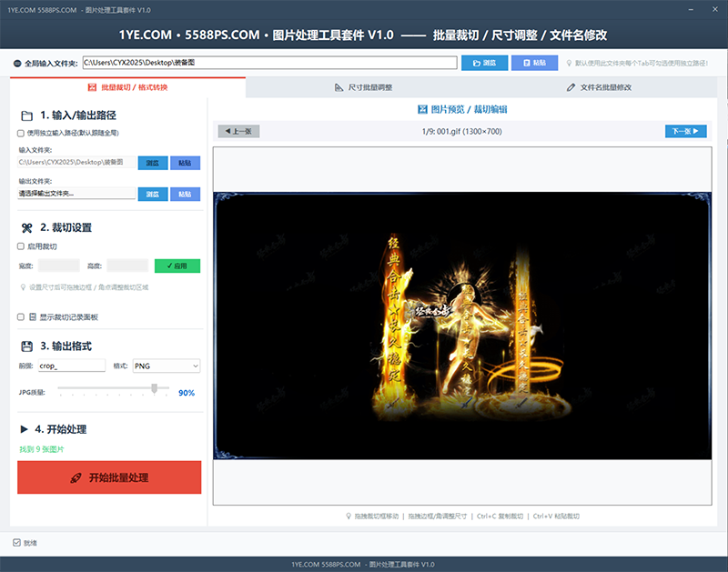
Task: Toggle 显示裁切记录面板 checkbox
Action: (x=21, y=316)
